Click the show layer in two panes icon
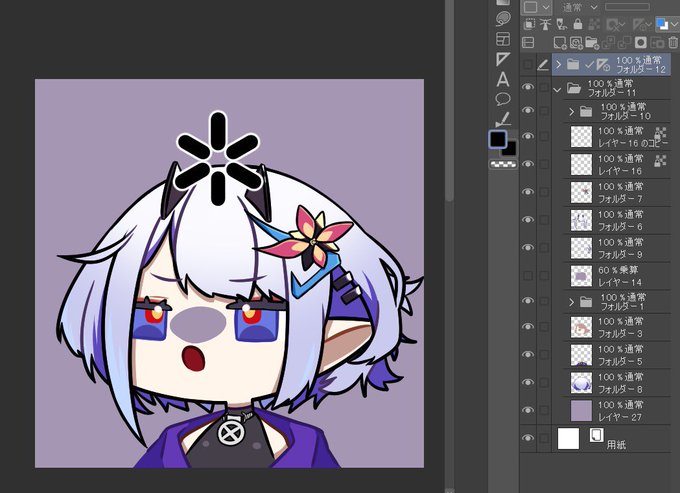The height and width of the screenshot is (493, 680). pyautogui.click(x=528, y=42)
